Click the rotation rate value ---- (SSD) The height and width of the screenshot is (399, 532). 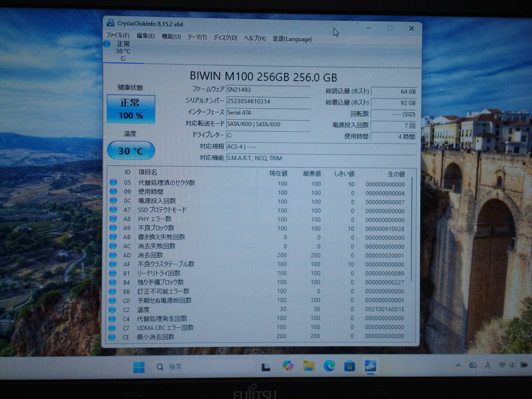394,114
